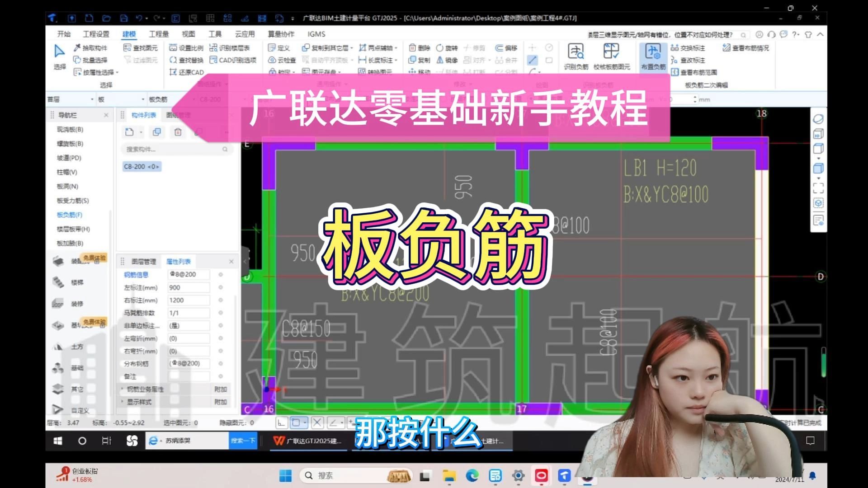Click 识别负筋 recognize rebar button
868x488 pixels.
(576, 57)
